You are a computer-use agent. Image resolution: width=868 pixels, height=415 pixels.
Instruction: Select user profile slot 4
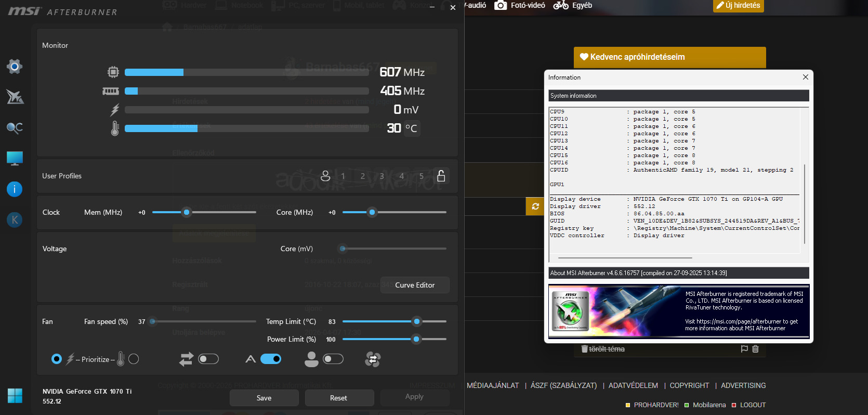click(402, 176)
